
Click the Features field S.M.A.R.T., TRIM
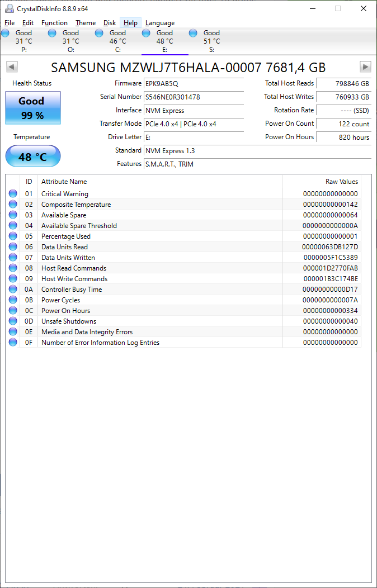(258, 164)
